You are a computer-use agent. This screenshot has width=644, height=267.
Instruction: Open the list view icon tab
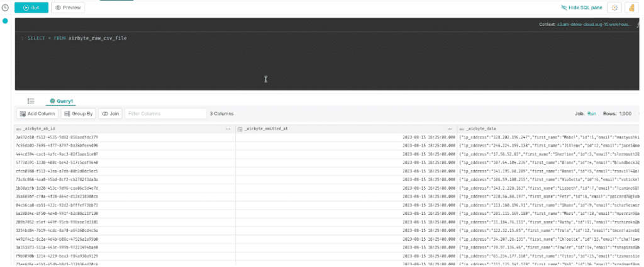(x=30, y=101)
